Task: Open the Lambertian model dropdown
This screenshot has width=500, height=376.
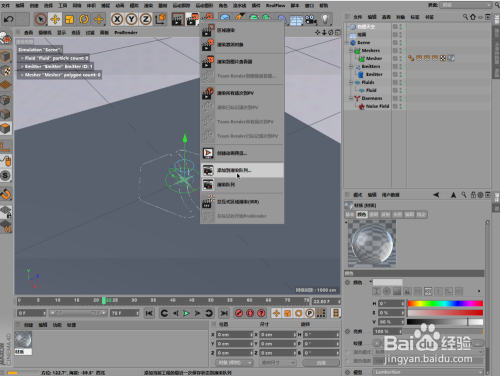Action: [429, 372]
